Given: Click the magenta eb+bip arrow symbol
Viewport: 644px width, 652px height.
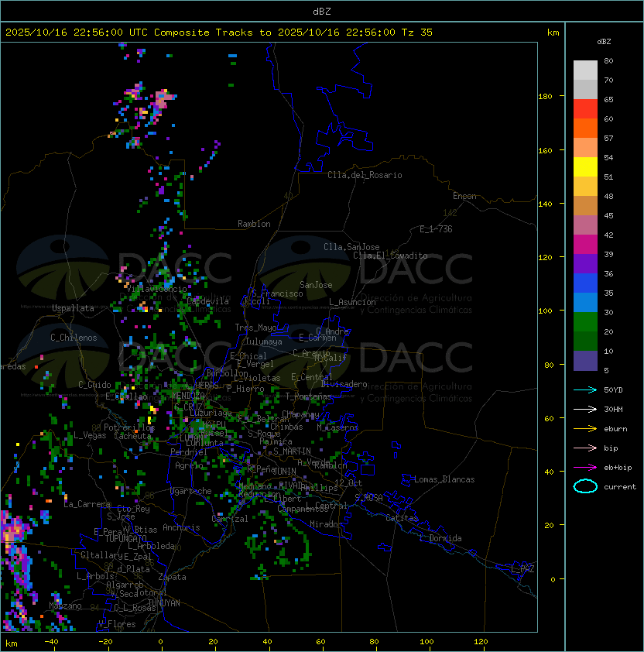Looking at the screenshot, I should 585,468.
